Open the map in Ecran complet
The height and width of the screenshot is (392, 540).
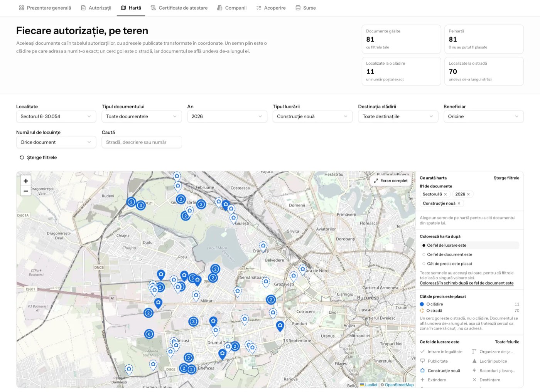click(390, 180)
